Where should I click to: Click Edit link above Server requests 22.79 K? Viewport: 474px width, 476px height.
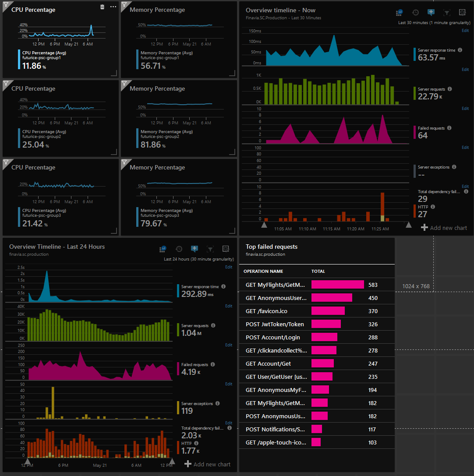click(x=465, y=70)
